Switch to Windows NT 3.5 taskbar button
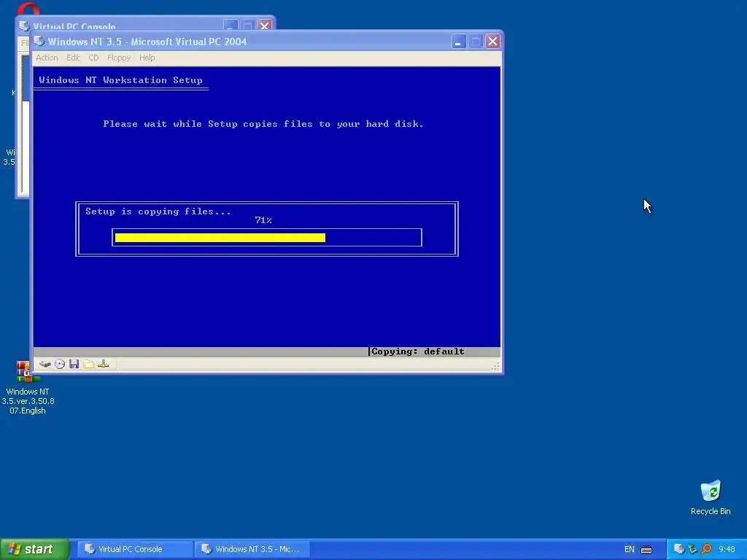 252,549
